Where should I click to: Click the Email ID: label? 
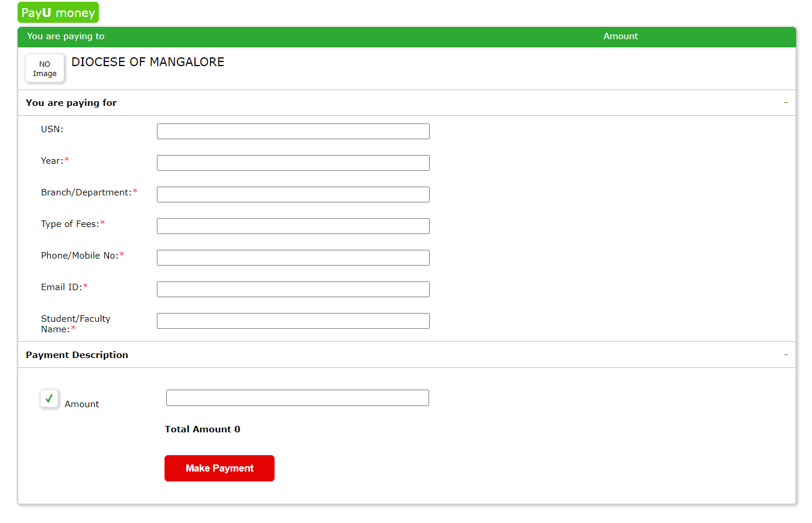point(64,287)
